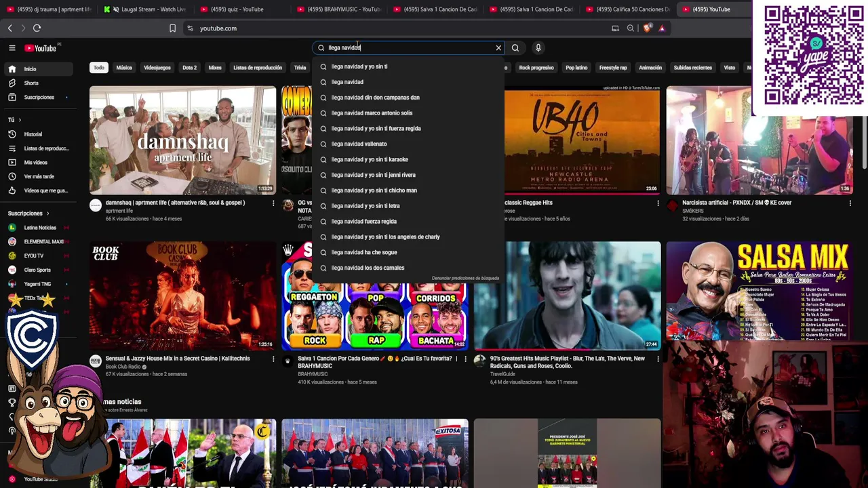
Task: Open Listas de reproducción in the sidebar
Action: coord(38,148)
